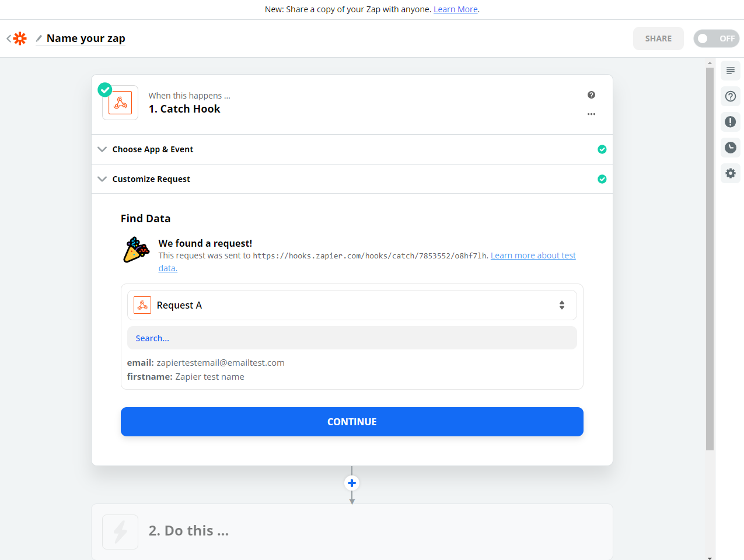Image resolution: width=744 pixels, height=560 pixels.
Task: Add a step with the plus icon
Action: point(352,483)
